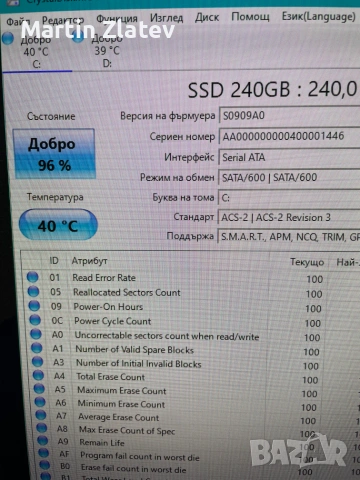The width and height of the screenshot is (360, 480).
Task: Click the transfer mode field SATA/600 | SATA/600
Action: point(289,177)
